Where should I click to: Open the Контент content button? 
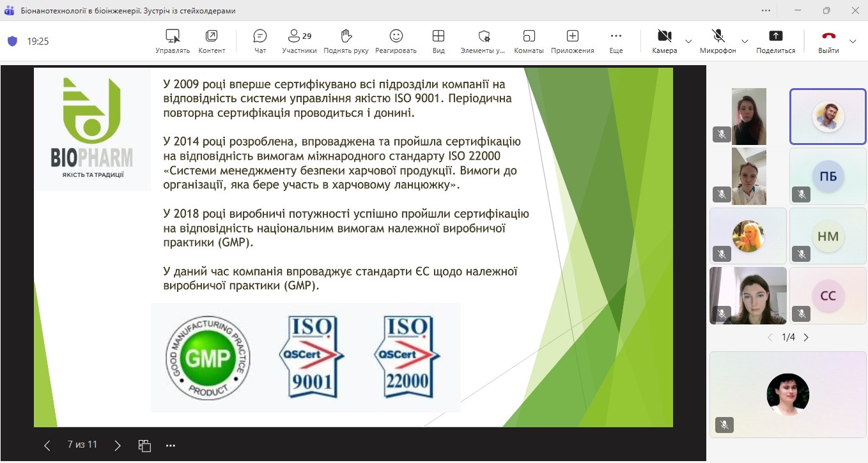point(212,41)
